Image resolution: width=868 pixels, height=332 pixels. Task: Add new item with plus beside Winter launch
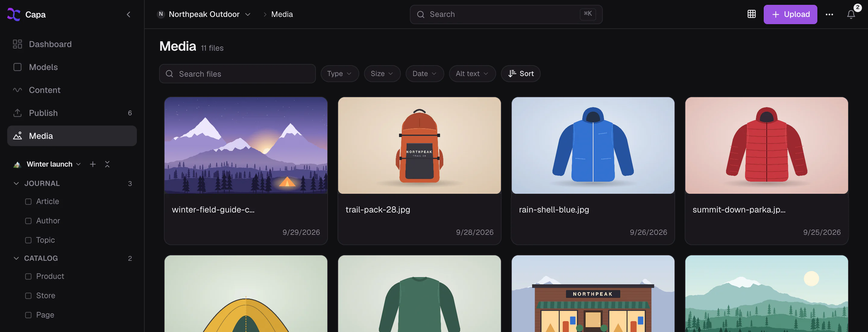coord(93,164)
